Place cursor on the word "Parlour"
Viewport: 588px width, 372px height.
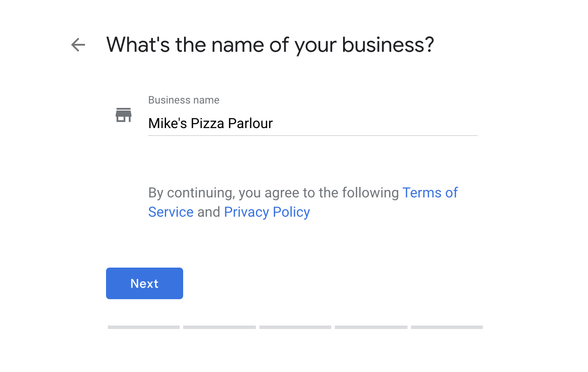click(x=251, y=123)
